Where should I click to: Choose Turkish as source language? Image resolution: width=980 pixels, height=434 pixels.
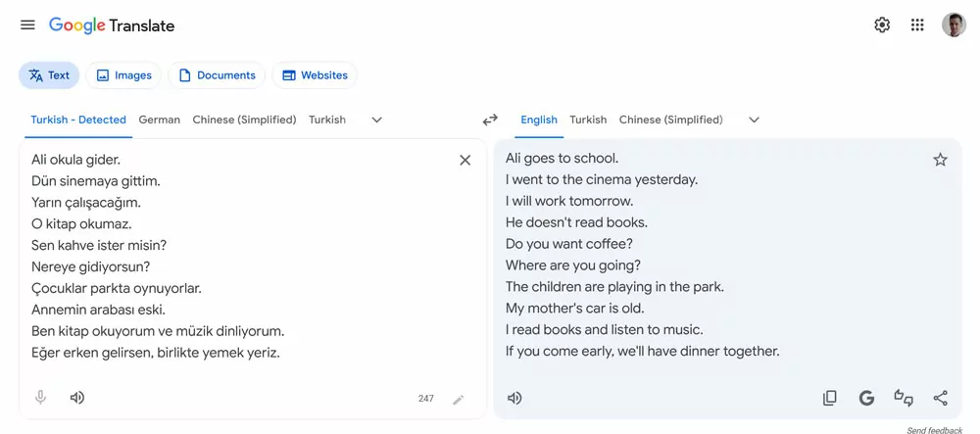pyautogui.click(x=327, y=120)
